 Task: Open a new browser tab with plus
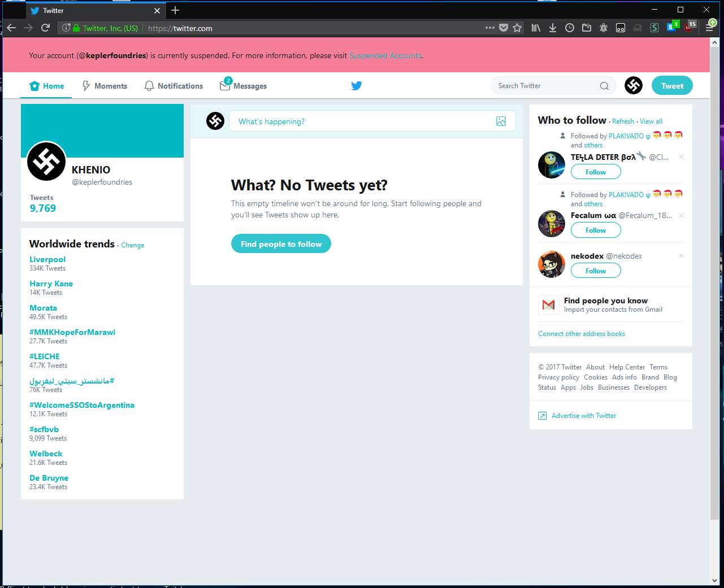click(x=175, y=10)
